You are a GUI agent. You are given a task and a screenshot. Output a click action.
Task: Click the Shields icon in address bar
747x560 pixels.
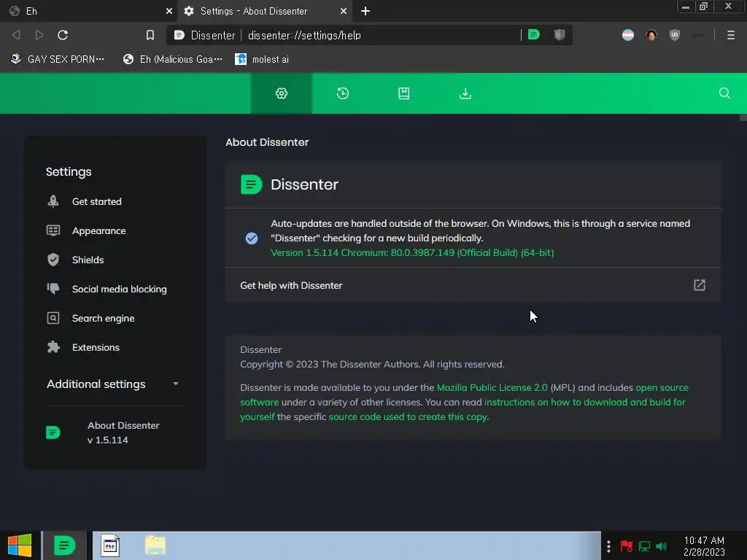coord(560,34)
